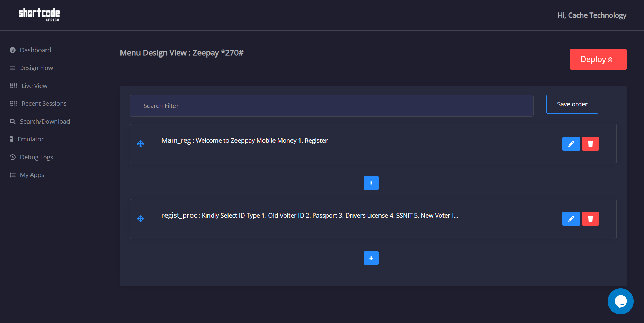
Task: Click the Emulator phone icon
Action: (x=11, y=139)
